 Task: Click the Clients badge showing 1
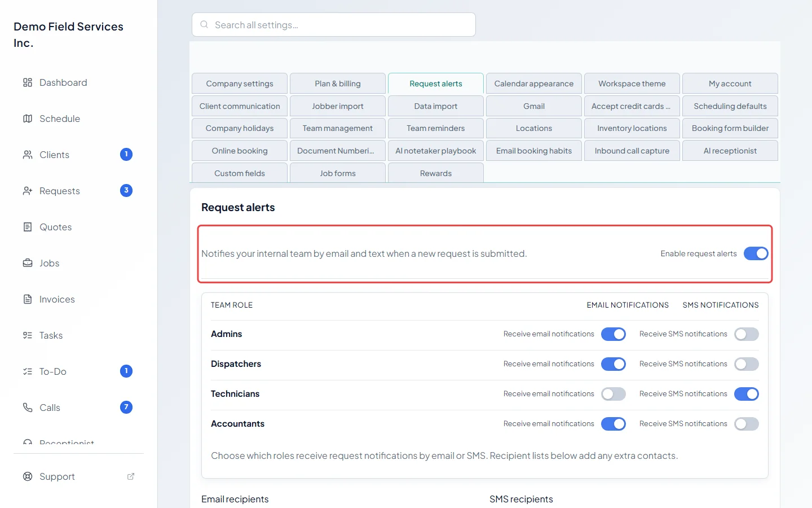click(126, 154)
